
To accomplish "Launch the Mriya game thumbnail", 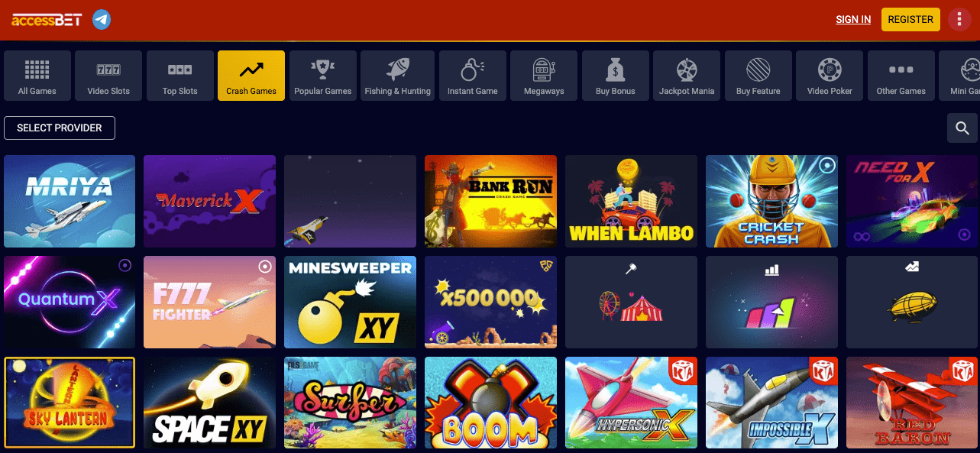I will 70,202.
